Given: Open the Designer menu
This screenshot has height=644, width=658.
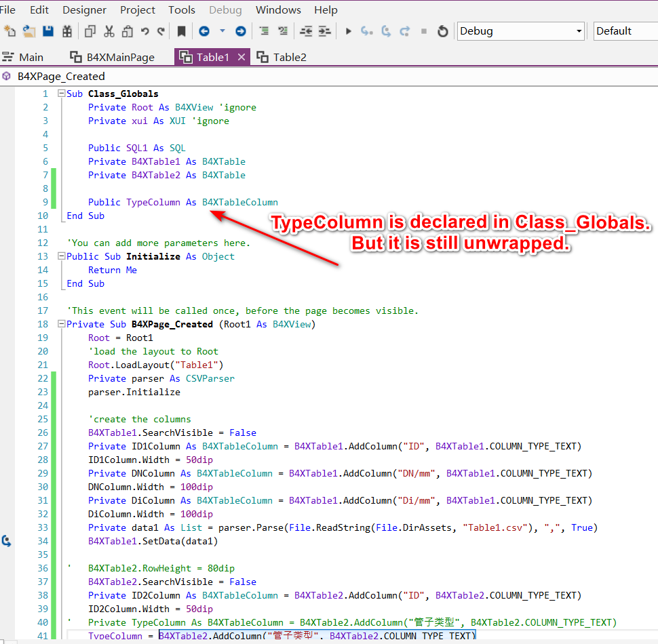Looking at the screenshot, I should click(84, 9).
